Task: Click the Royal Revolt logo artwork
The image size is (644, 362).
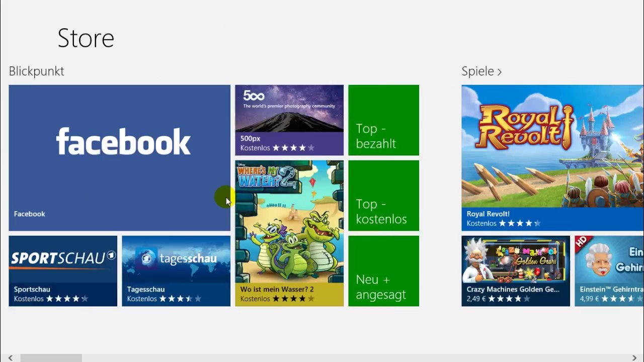Action: pyautogui.click(x=526, y=127)
